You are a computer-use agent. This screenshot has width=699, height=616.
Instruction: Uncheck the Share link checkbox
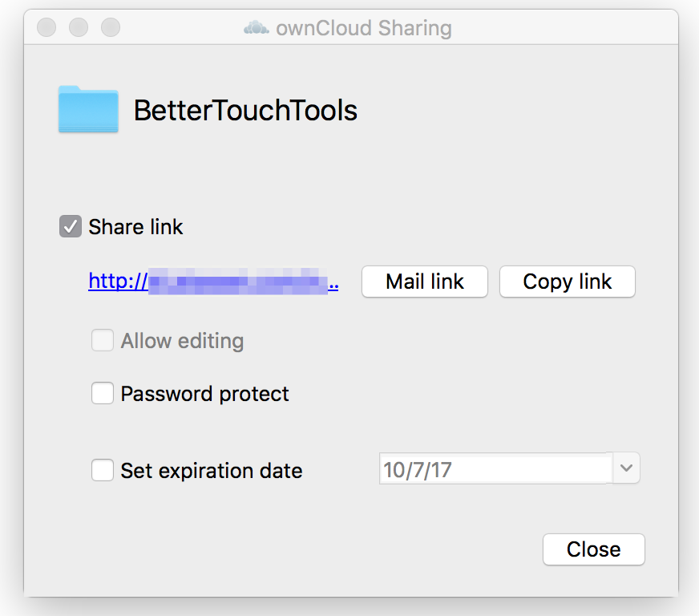tap(71, 226)
